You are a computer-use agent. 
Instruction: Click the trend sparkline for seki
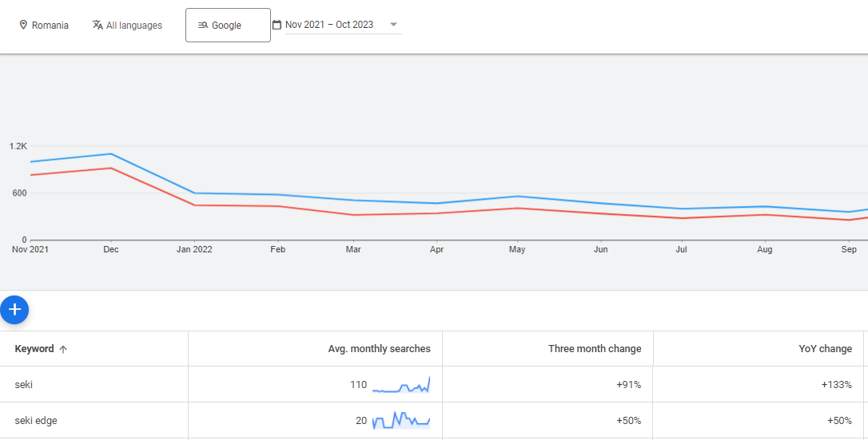pos(401,385)
